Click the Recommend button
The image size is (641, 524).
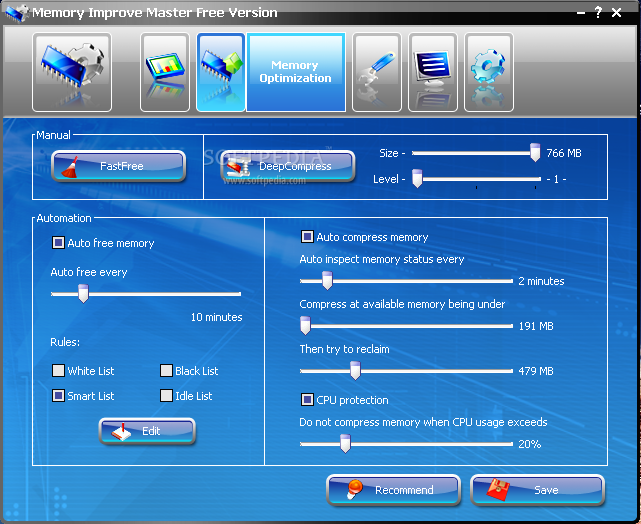pyautogui.click(x=393, y=490)
